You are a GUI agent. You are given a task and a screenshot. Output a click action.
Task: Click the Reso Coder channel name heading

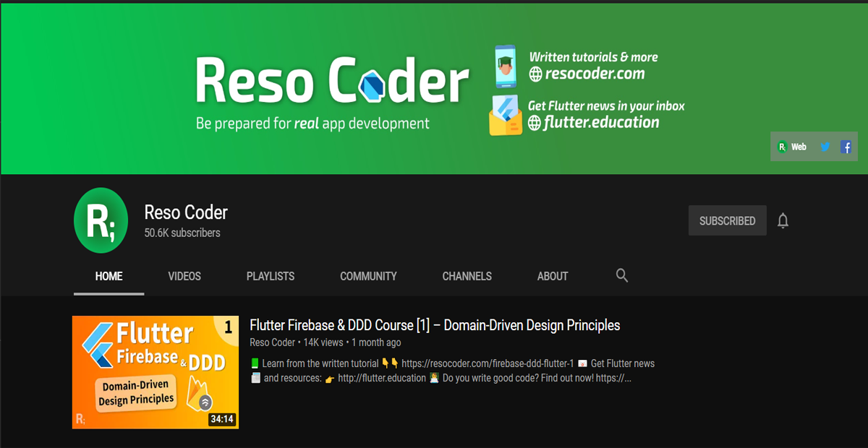186,212
